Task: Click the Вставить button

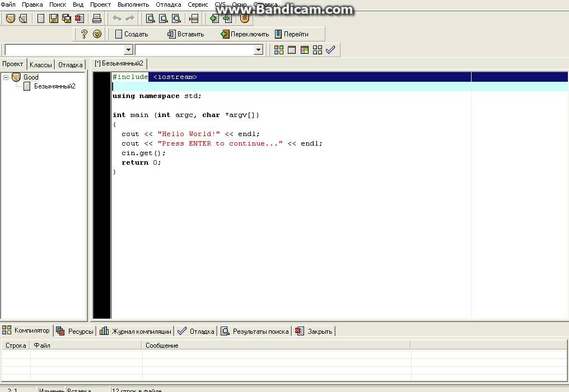Action: (185, 34)
